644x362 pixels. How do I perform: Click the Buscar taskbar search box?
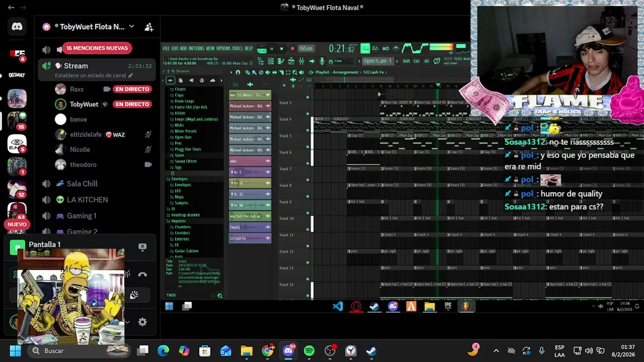(79, 350)
